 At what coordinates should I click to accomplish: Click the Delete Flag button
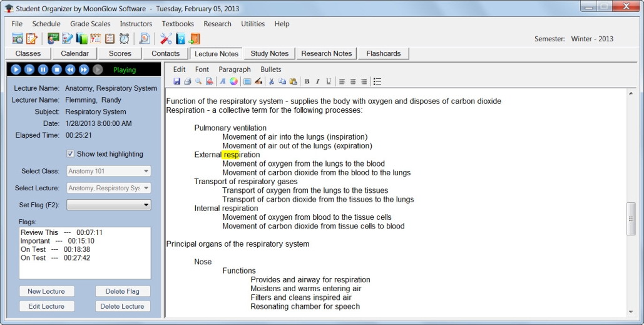click(x=123, y=291)
